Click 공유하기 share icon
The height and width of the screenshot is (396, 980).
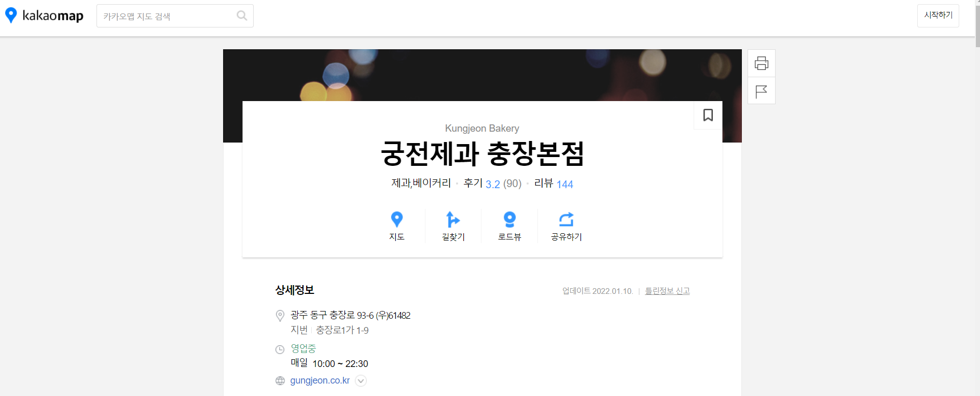566,226
